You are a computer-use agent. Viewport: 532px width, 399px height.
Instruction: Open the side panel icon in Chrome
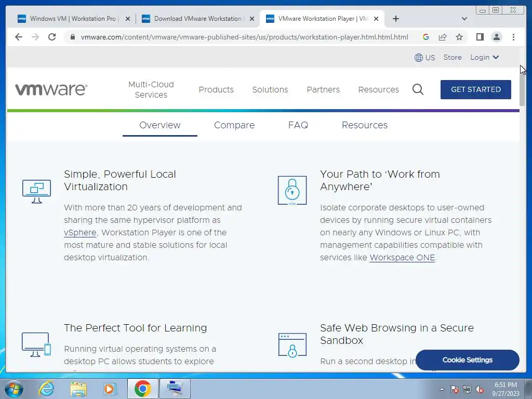[480, 37]
